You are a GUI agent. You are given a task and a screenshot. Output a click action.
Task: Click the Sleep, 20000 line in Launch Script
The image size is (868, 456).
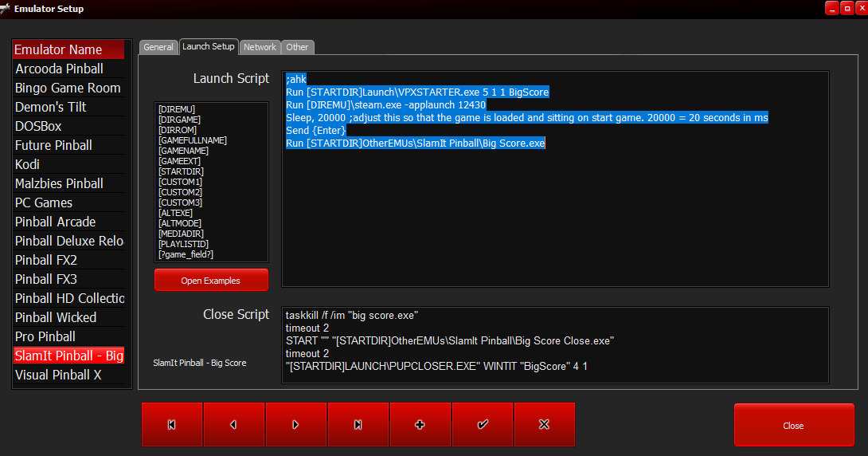[526, 118]
